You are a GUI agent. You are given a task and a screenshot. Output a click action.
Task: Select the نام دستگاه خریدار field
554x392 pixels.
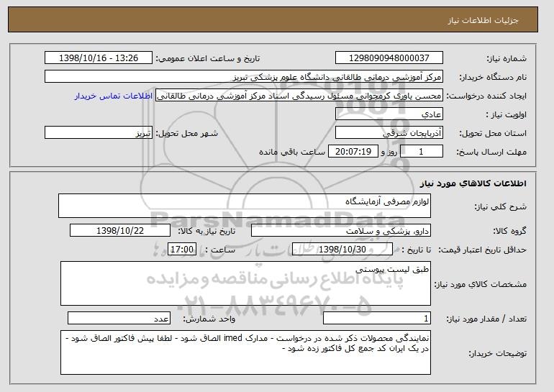(x=244, y=77)
